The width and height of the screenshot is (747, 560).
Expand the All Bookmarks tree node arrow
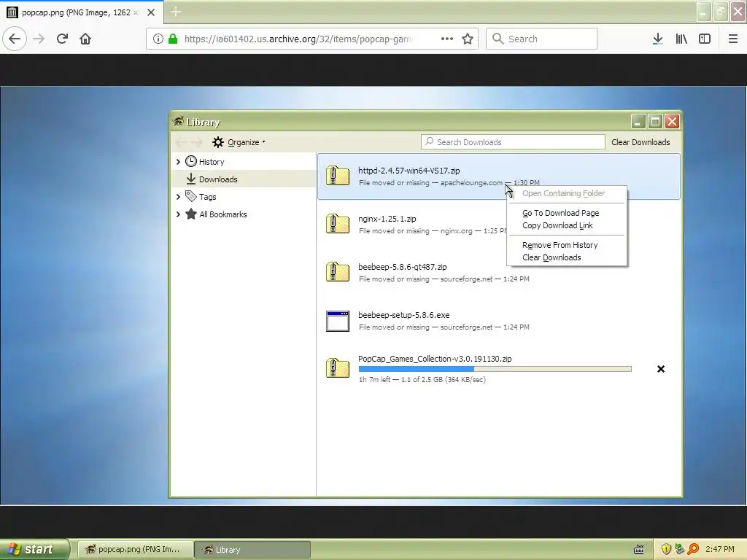pyautogui.click(x=178, y=214)
